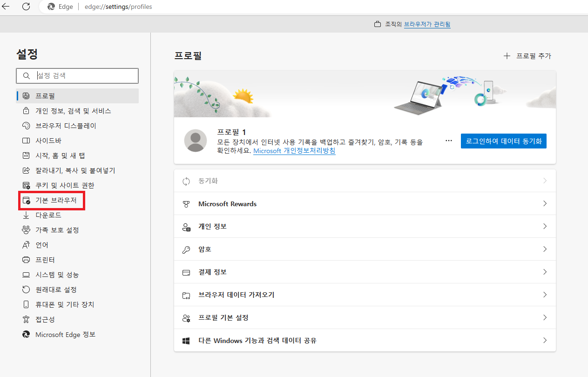Click the edge://settings/profiles address text

point(118,7)
